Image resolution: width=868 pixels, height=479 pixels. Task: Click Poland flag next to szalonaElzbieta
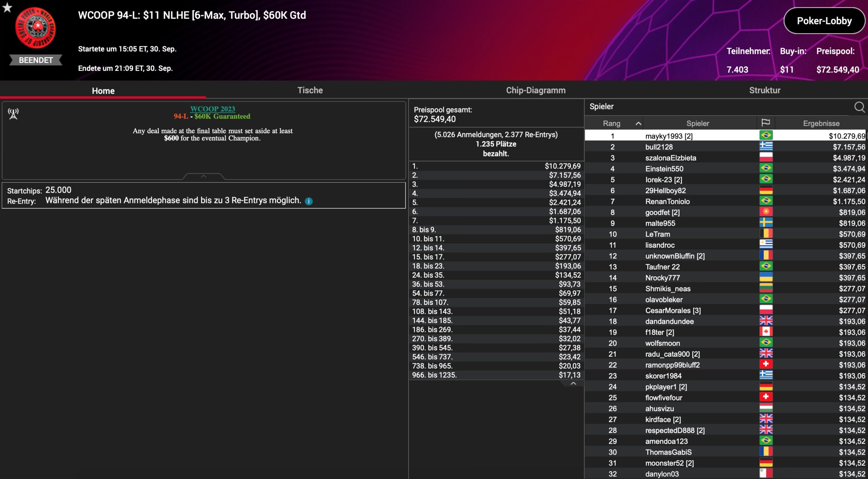tap(766, 157)
